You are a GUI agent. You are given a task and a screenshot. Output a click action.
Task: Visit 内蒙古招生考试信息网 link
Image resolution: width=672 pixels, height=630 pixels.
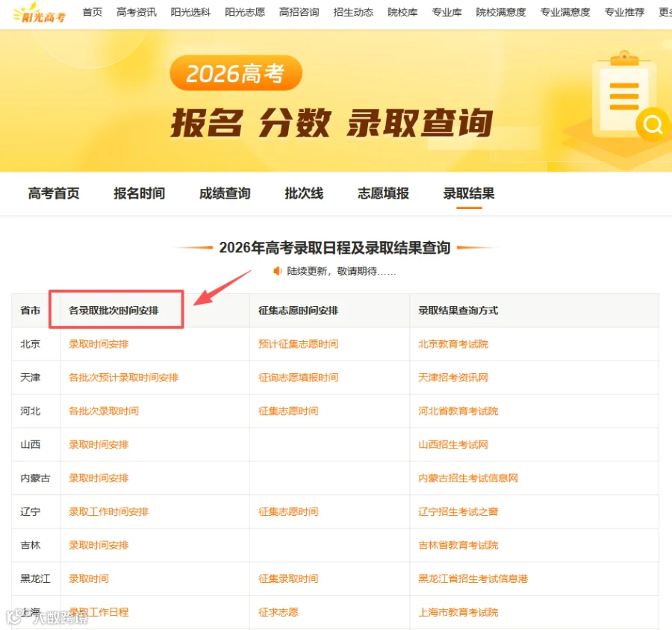click(x=468, y=478)
